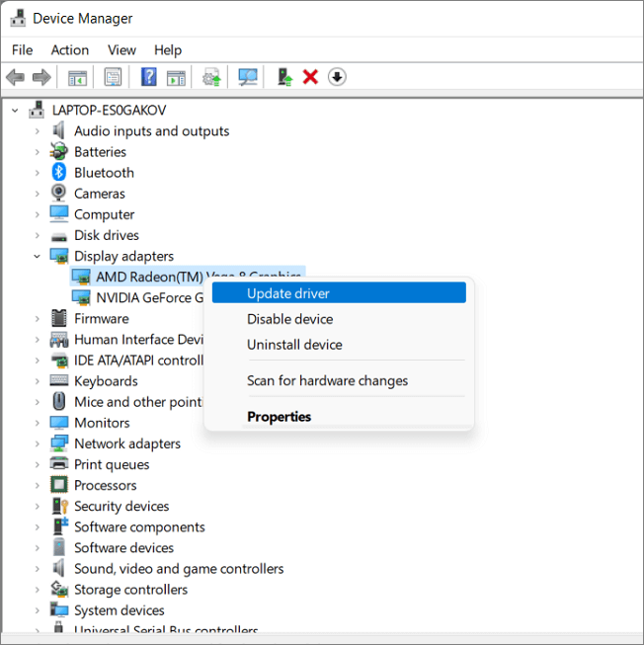Screen dimensions: 644x645
Task: Click the Keyboards category icon
Action: click(x=59, y=380)
